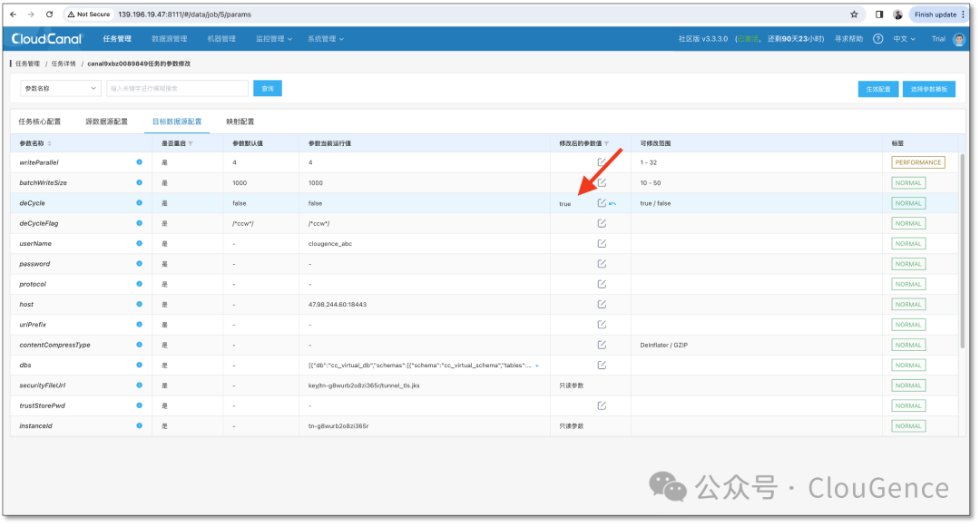Expand the 系统管理 menu

coord(325,39)
